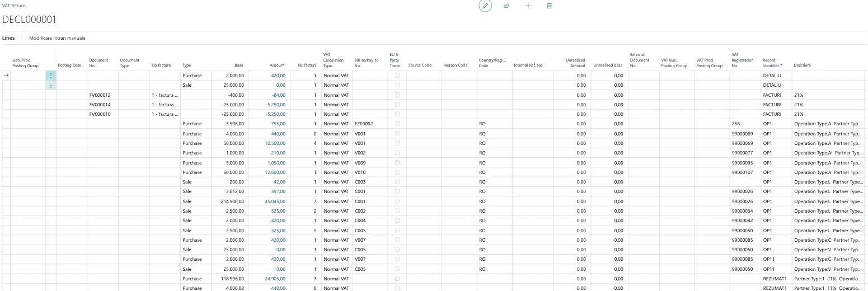Open the Source Code column header

click(420, 65)
